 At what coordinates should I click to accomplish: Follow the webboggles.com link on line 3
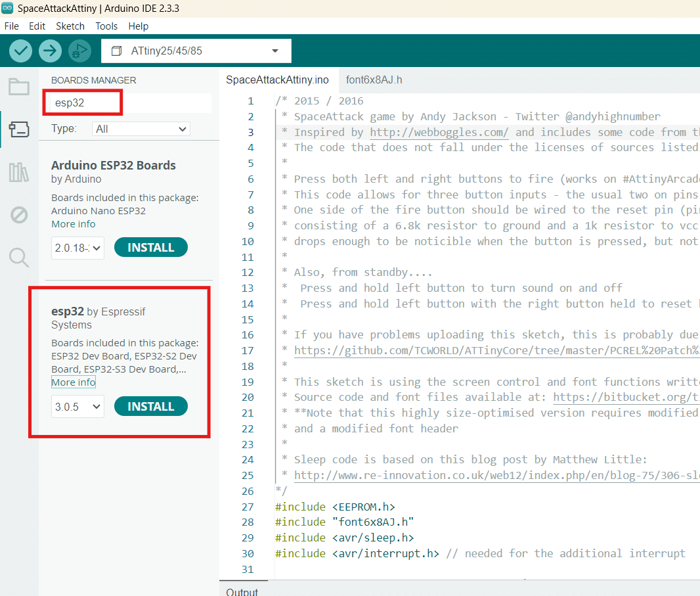coord(439,133)
